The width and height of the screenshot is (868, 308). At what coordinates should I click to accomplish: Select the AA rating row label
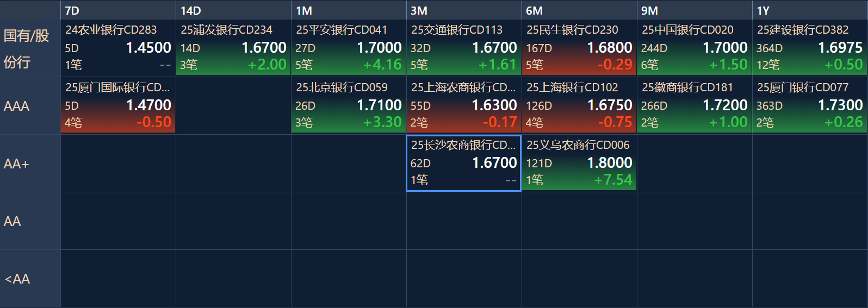(30, 221)
